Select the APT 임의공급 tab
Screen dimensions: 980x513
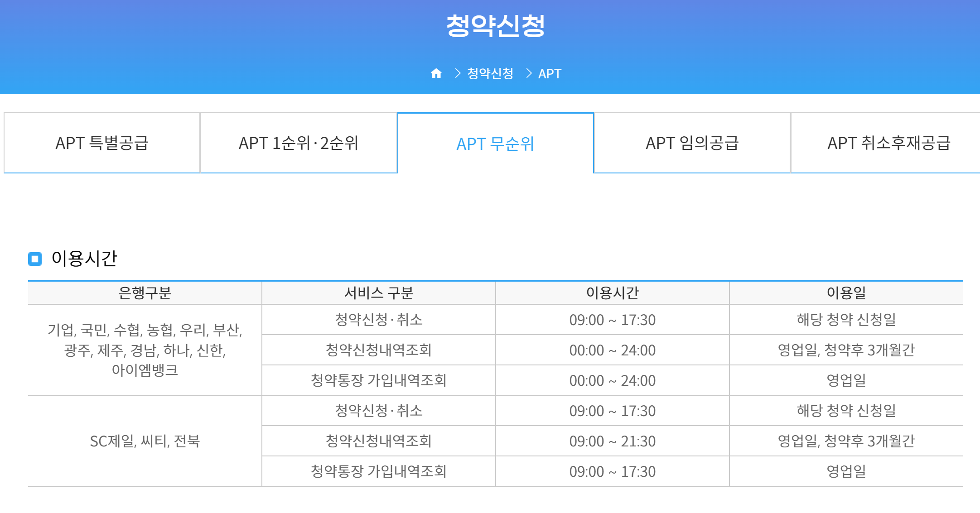point(692,143)
